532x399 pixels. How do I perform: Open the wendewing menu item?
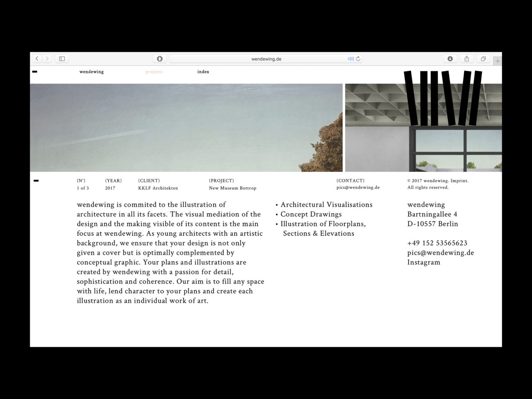click(91, 72)
